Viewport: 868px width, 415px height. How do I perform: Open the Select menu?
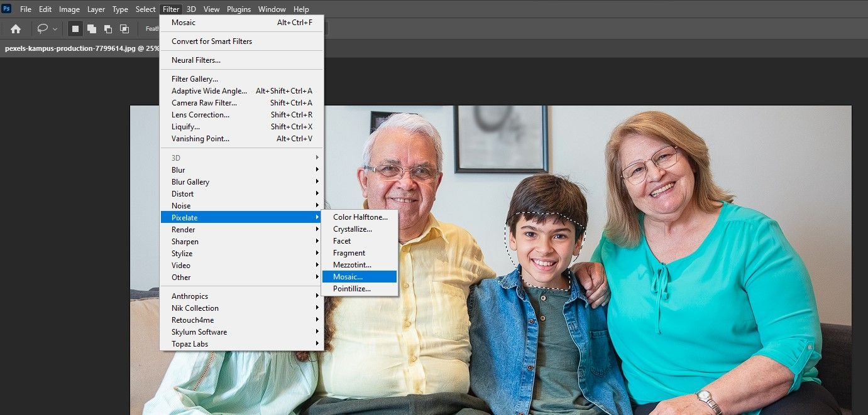point(145,9)
